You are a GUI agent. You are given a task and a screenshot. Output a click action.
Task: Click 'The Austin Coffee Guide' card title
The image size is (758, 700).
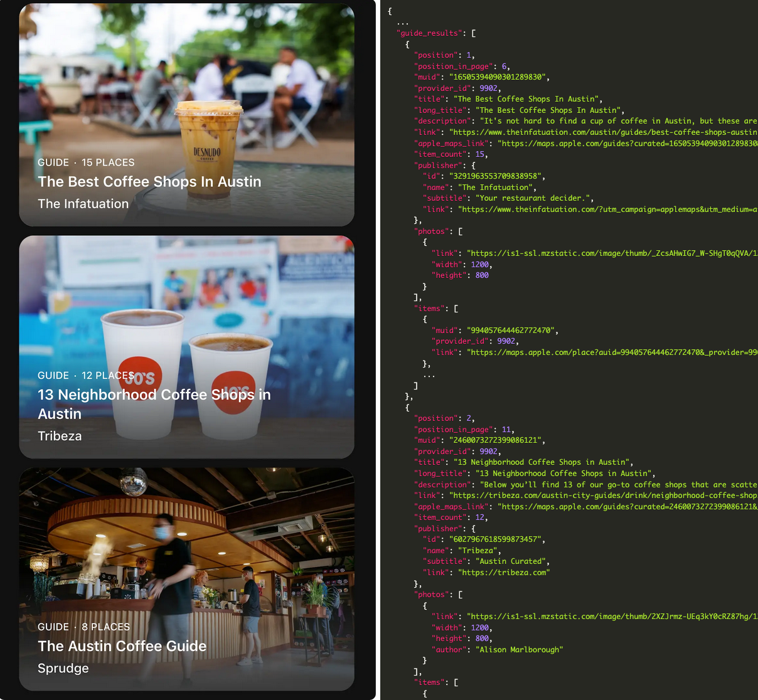(122, 646)
